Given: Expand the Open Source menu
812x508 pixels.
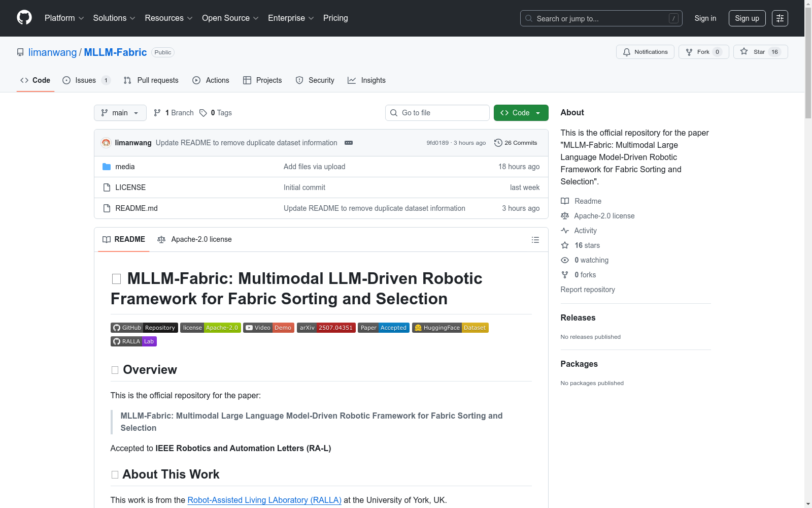Looking at the screenshot, I should (x=230, y=18).
